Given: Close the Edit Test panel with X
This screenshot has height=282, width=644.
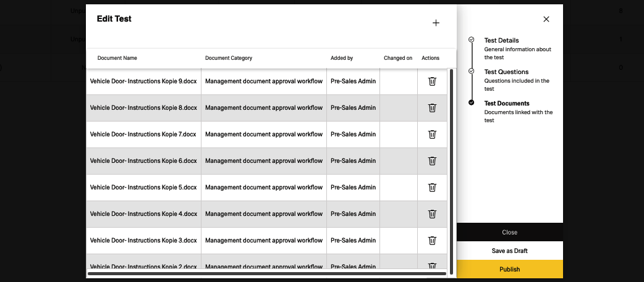Looking at the screenshot, I should [546, 19].
